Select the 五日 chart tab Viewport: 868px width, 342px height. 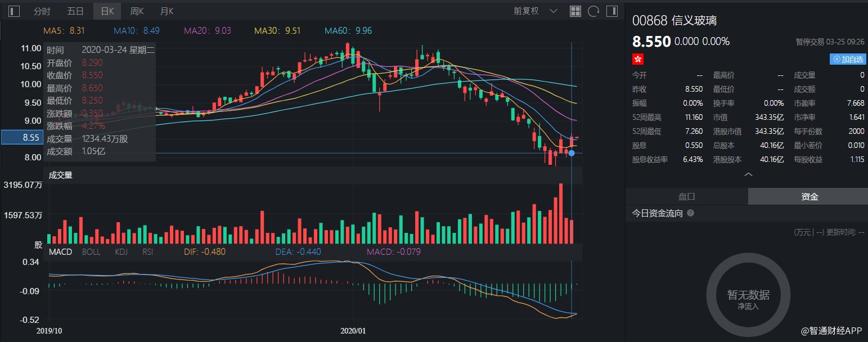pos(75,11)
